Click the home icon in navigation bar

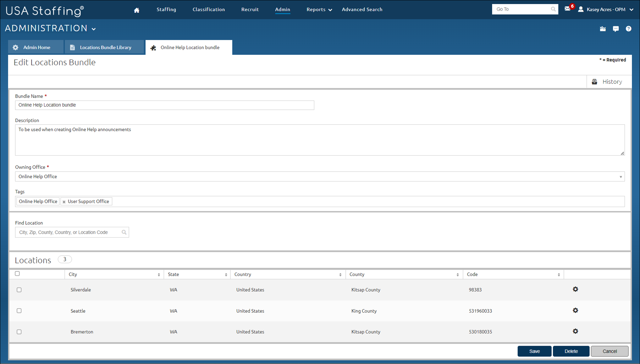[136, 10]
